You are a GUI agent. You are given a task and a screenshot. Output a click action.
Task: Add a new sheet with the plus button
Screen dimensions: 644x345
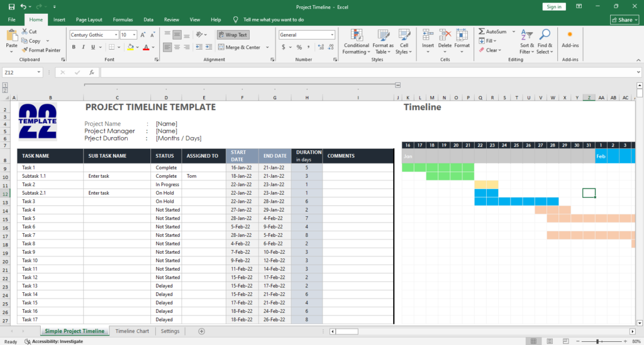click(201, 331)
